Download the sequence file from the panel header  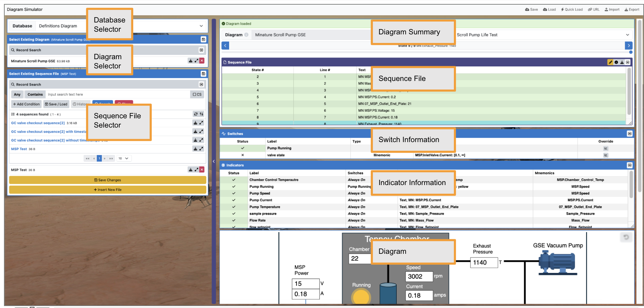tap(622, 62)
